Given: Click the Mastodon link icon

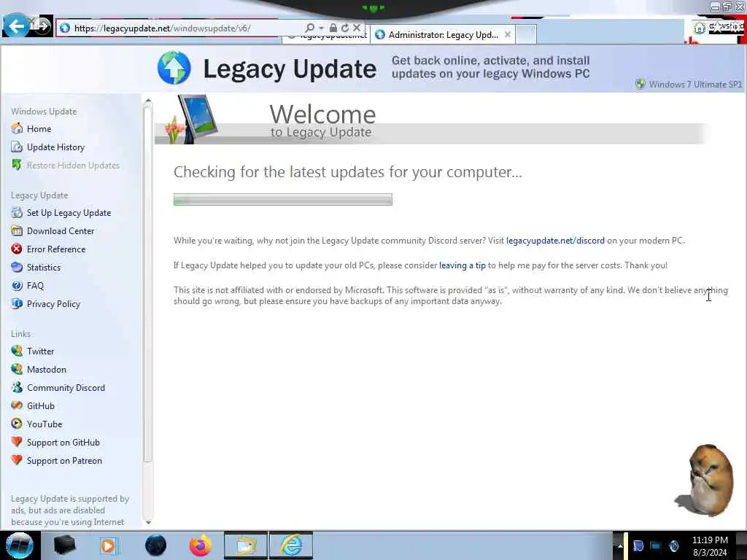Looking at the screenshot, I should click(17, 369).
